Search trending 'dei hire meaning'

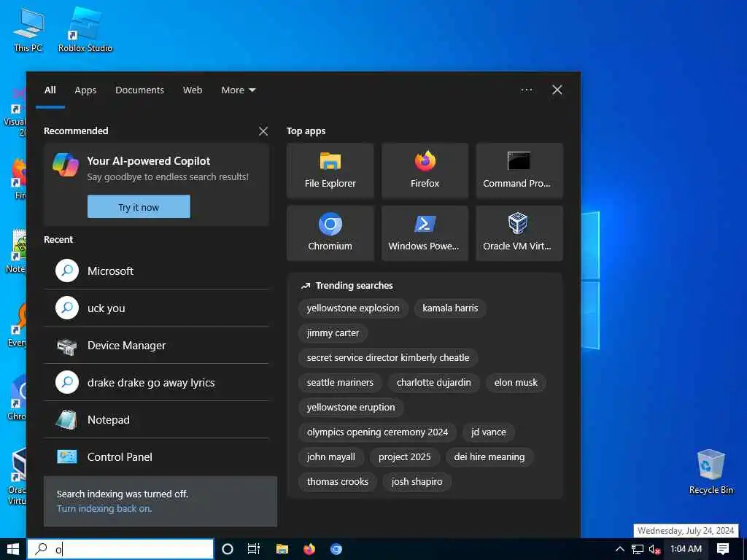pos(489,456)
